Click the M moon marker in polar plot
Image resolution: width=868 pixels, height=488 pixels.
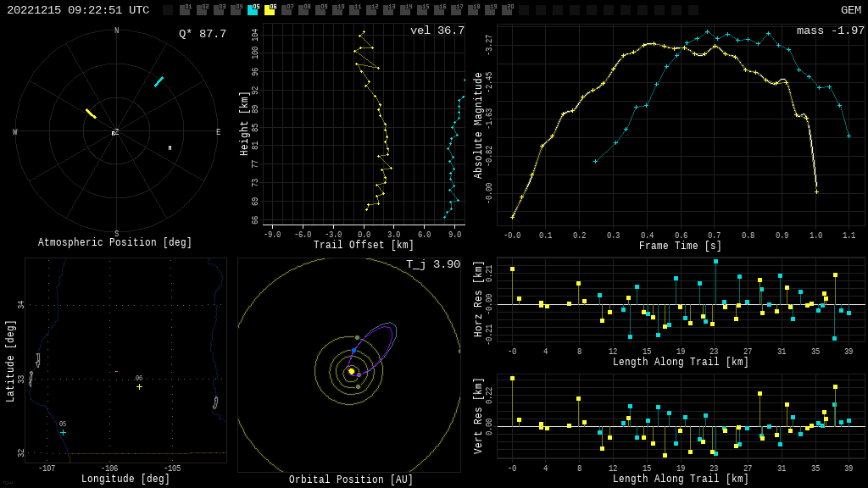coord(170,148)
